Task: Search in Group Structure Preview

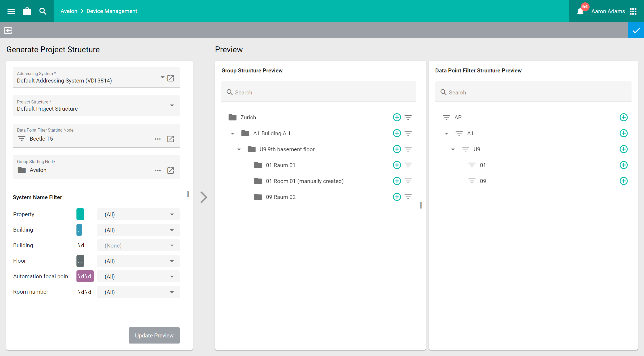Action: (319, 92)
